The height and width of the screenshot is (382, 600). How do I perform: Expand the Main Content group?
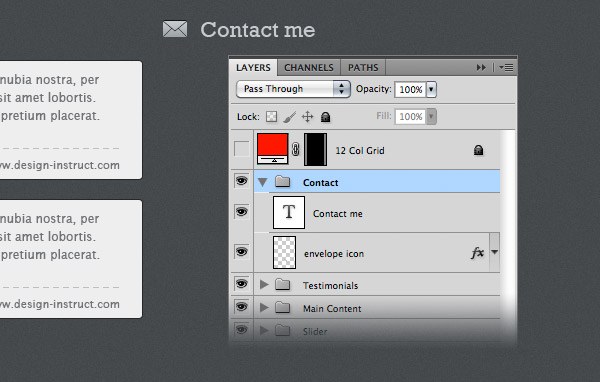(x=264, y=307)
